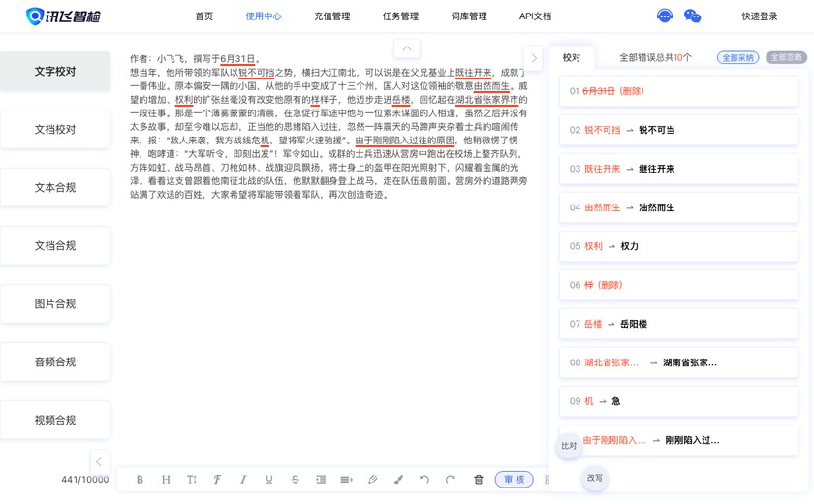
Task: Click the 全部采纳 button
Action: click(737, 57)
